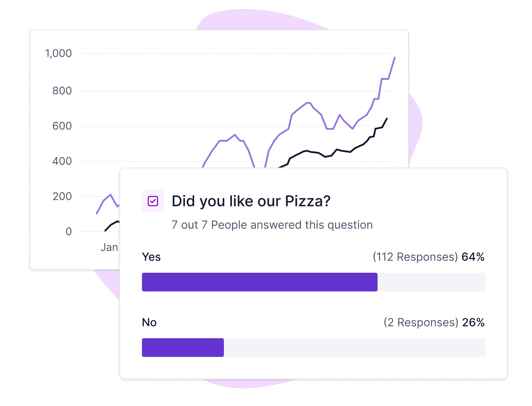Click the 800 y-axis label
This screenshot has height=406, width=532.
tap(62, 91)
